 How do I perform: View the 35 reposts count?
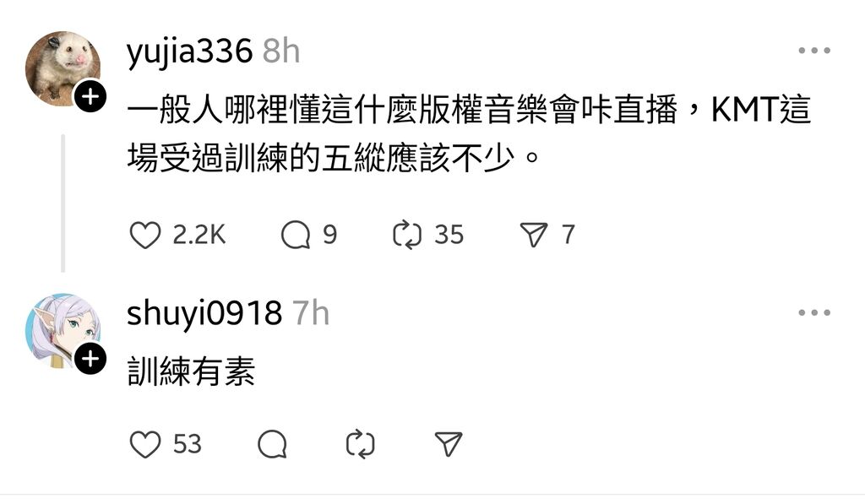pyautogui.click(x=449, y=235)
